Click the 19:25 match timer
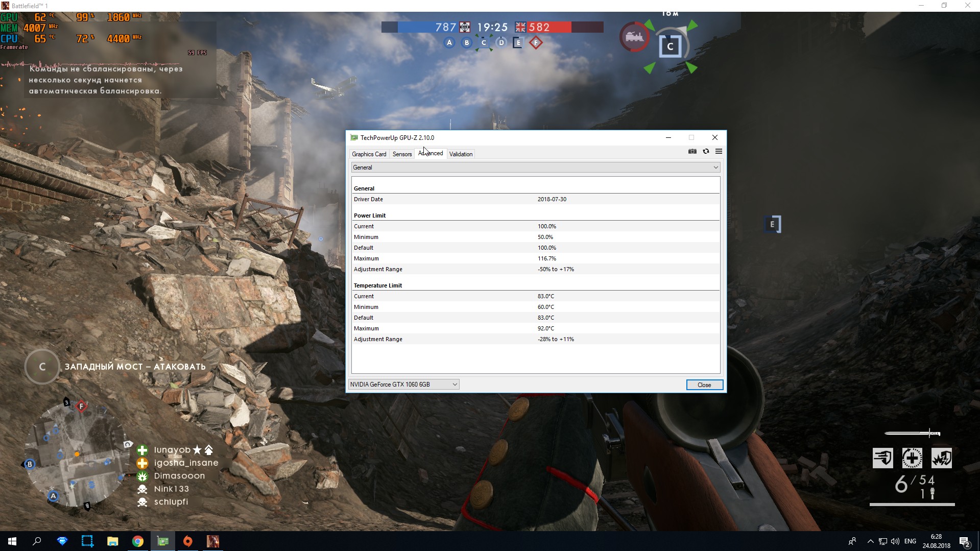The height and width of the screenshot is (551, 980). point(492,27)
